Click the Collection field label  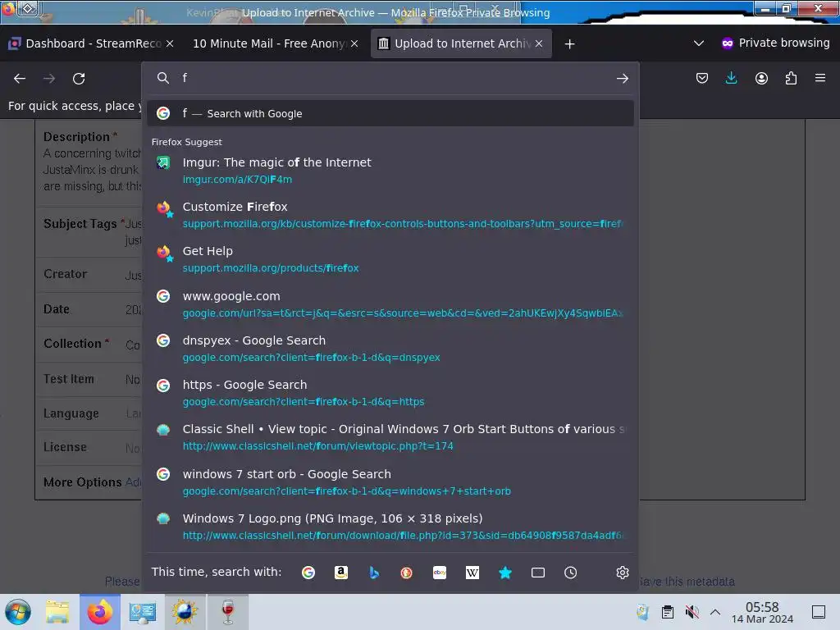[x=72, y=344]
